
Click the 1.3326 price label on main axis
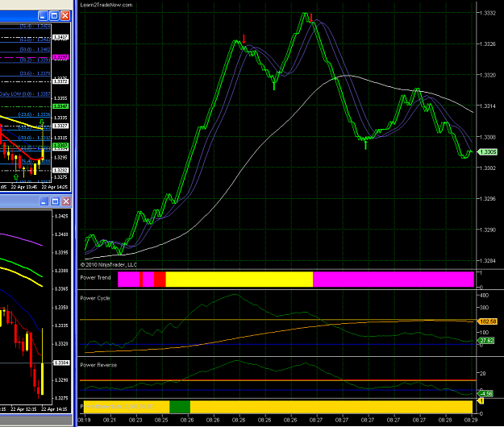pos(488,44)
